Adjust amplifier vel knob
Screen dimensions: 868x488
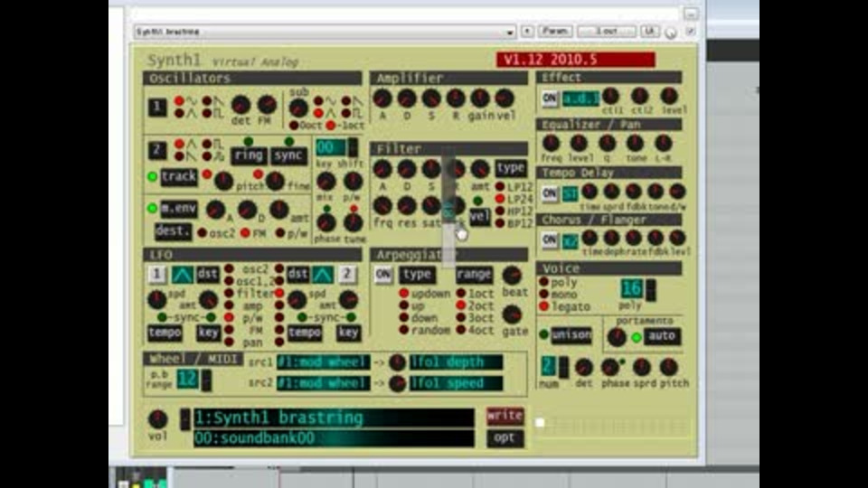(x=505, y=99)
